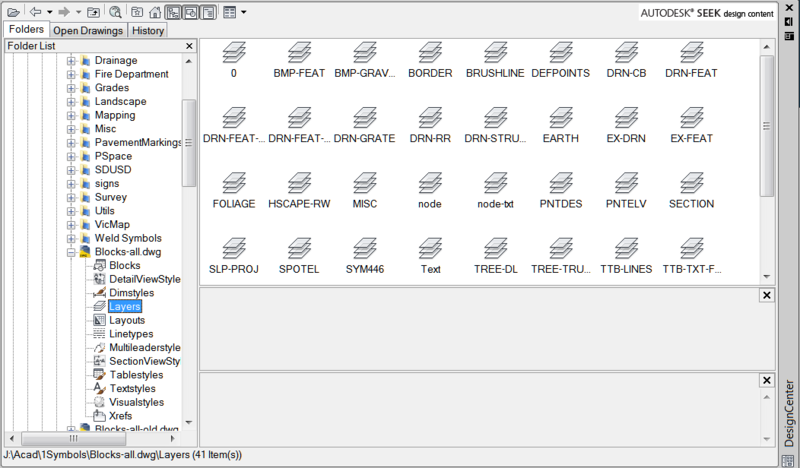The width and height of the screenshot is (800, 468).
Task: Select the SECTION layer icon
Action: (691, 183)
